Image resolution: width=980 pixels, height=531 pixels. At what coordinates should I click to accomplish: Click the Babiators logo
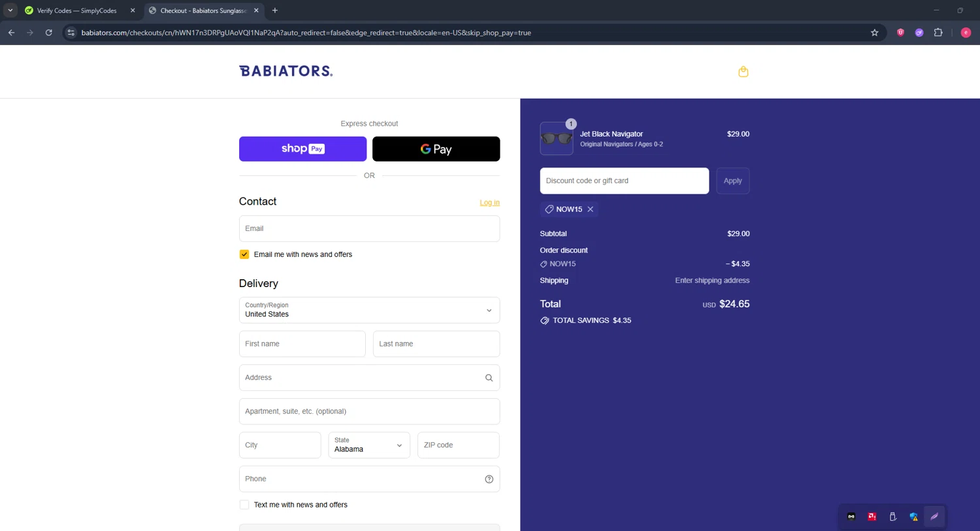click(x=286, y=71)
